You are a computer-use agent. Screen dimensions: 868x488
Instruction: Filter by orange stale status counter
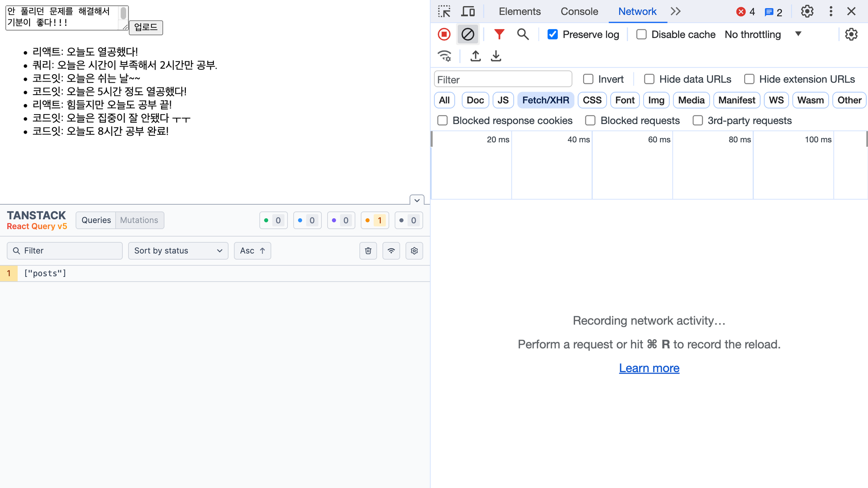(375, 220)
